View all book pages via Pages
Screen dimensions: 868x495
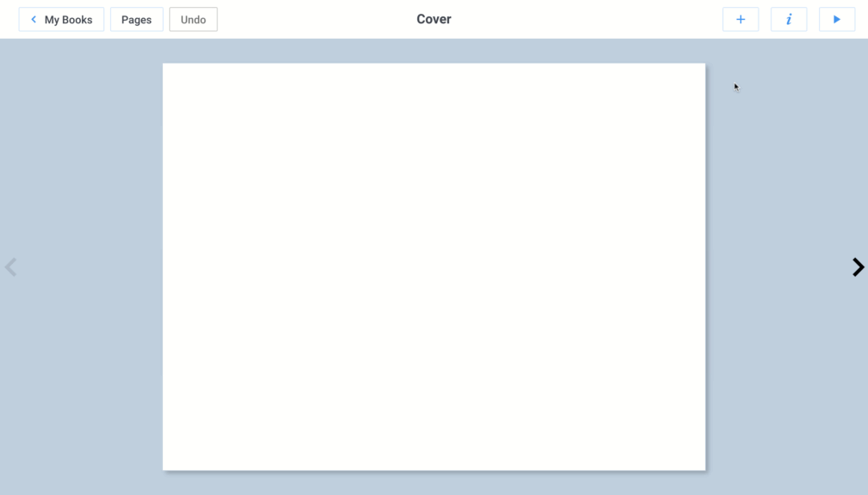point(136,19)
